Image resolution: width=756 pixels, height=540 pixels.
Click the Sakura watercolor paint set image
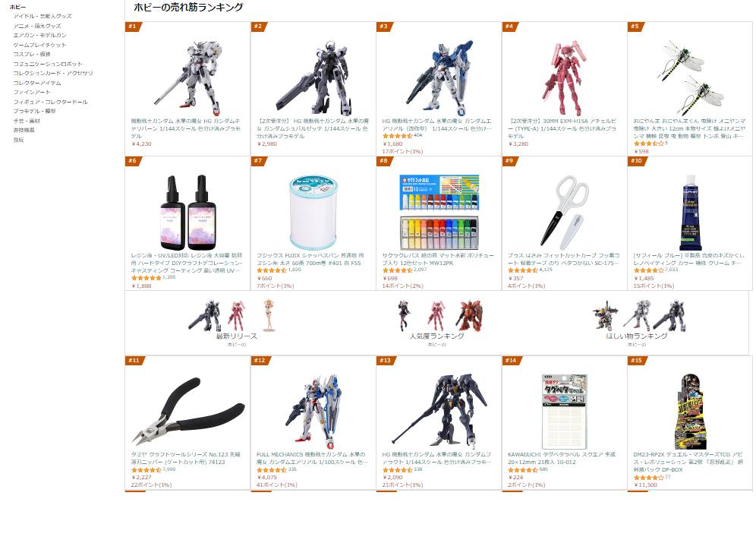pyautogui.click(x=439, y=213)
